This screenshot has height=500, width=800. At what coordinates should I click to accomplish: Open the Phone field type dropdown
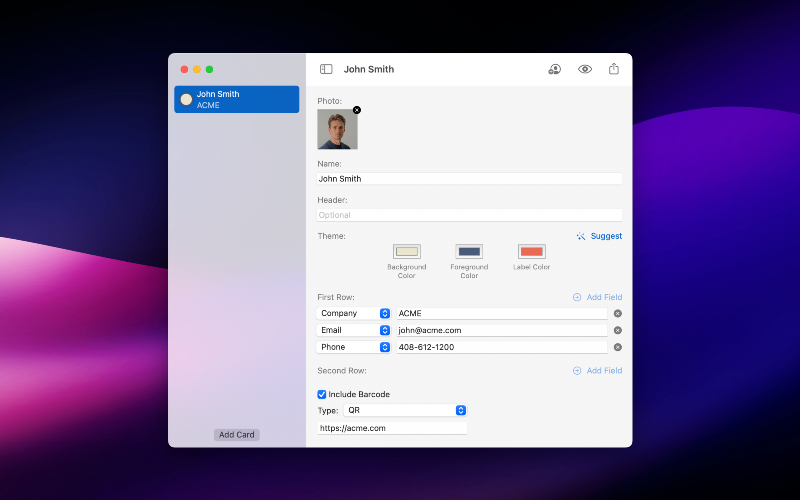(x=354, y=347)
